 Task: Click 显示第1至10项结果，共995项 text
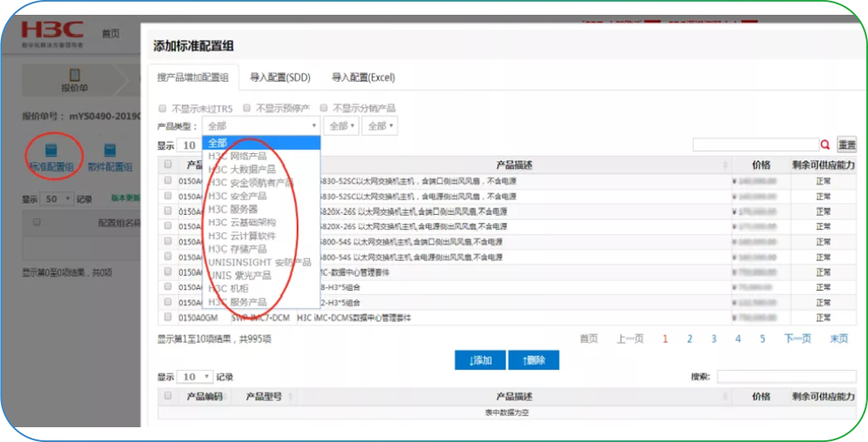point(214,339)
